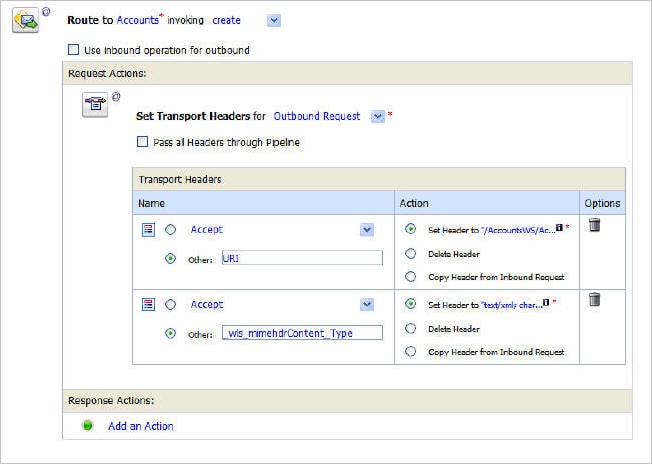Click the Add an Action link
This screenshot has height=464, width=652.
pos(140,426)
